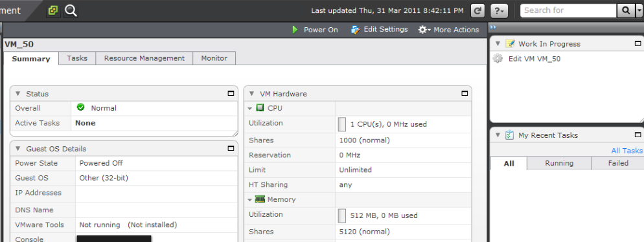Click the HT Sharing any value
Image resolution: width=644 pixels, height=242 pixels.
345,185
